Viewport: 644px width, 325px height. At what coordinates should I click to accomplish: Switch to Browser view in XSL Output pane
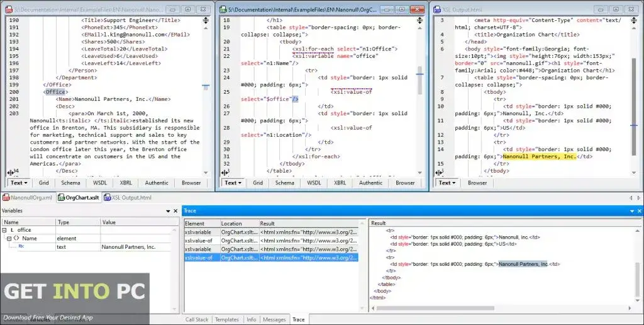pos(477,183)
